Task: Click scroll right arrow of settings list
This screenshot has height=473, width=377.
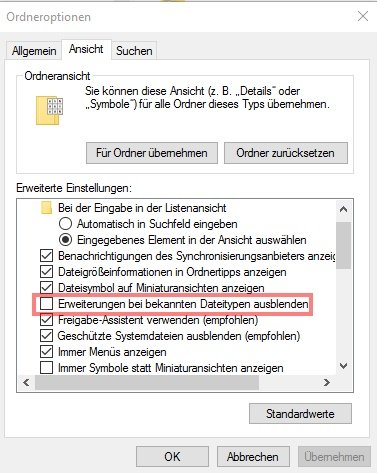Action: pyautogui.click(x=327, y=382)
